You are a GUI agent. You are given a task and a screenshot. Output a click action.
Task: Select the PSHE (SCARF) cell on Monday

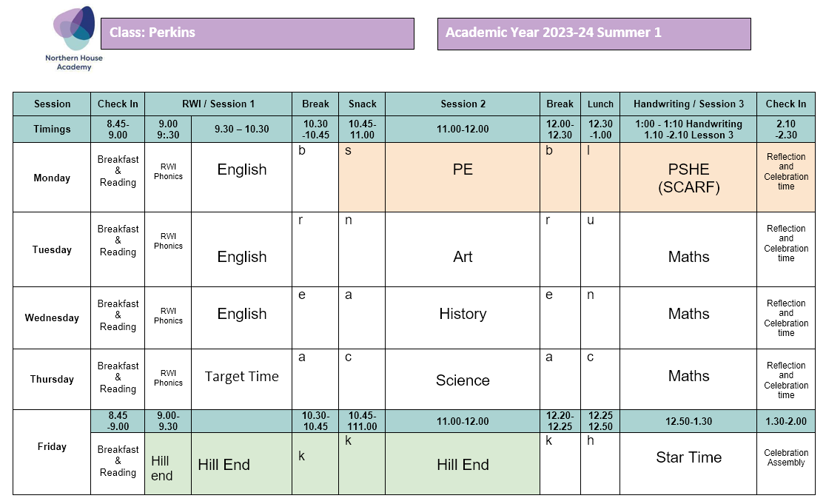(688, 178)
